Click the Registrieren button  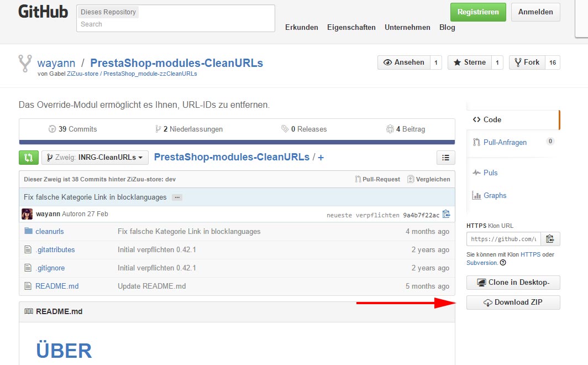click(x=478, y=12)
